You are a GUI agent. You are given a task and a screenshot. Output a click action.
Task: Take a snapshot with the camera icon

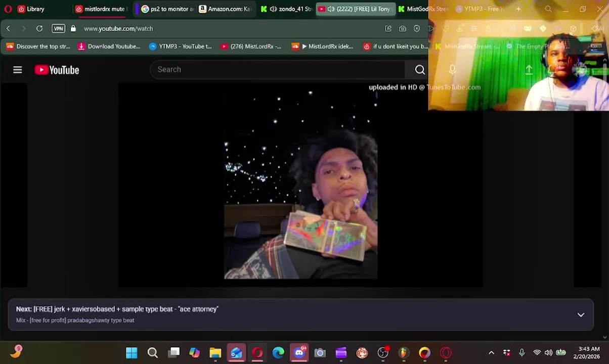tap(402, 29)
